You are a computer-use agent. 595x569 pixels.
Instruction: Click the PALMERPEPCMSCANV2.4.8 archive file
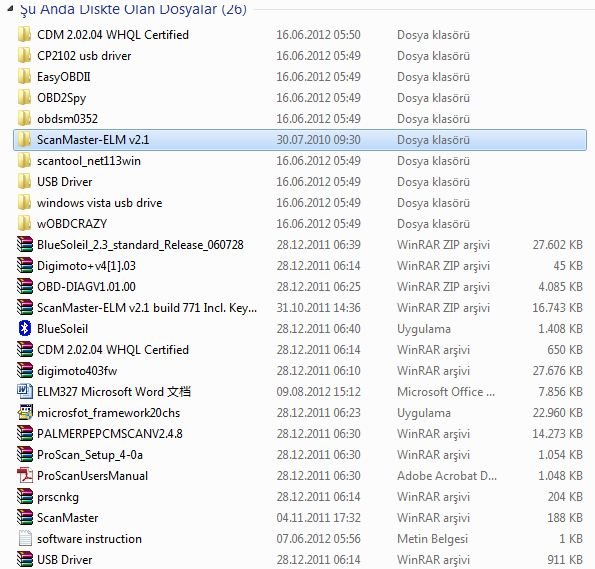point(300,433)
